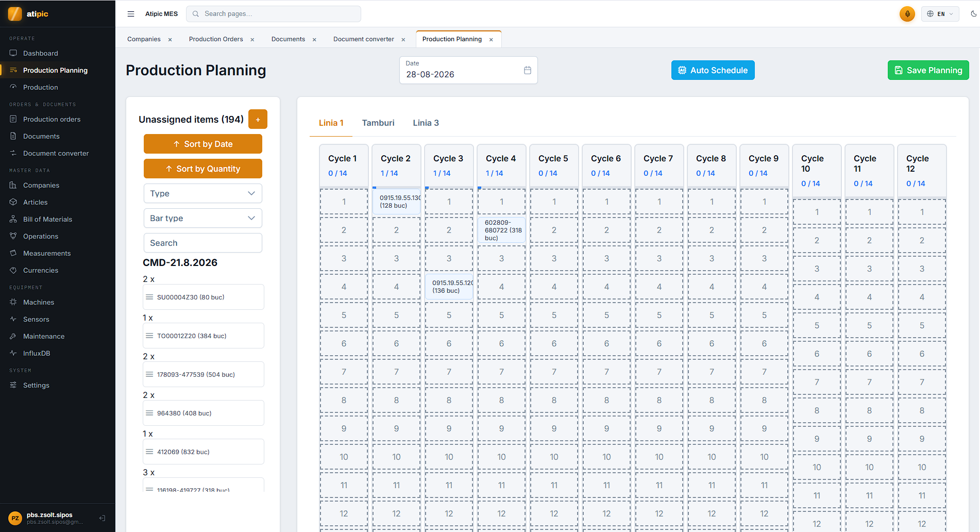This screenshot has width=980, height=532.
Task: Open the date picker calendar icon
Action: 528,70
